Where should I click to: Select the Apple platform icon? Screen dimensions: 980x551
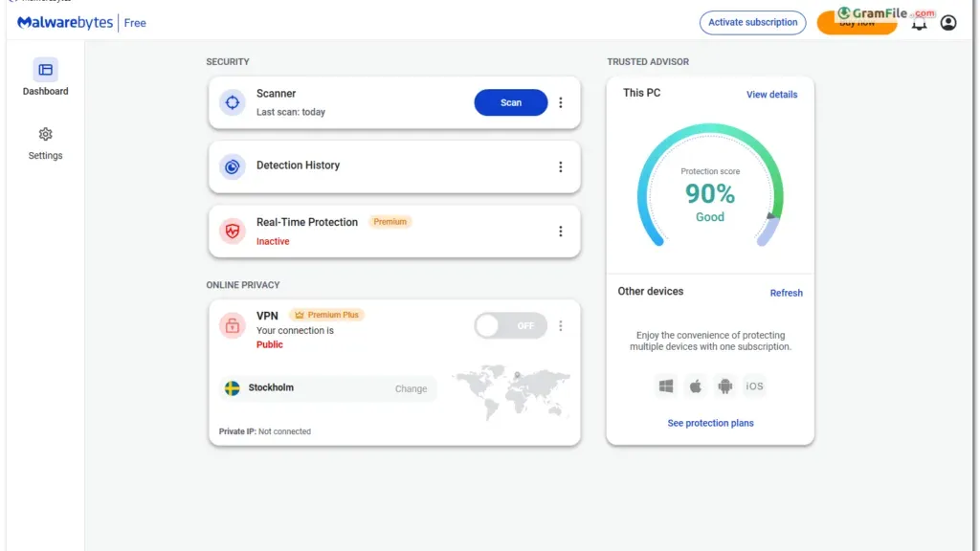click(x=696, y=386)
